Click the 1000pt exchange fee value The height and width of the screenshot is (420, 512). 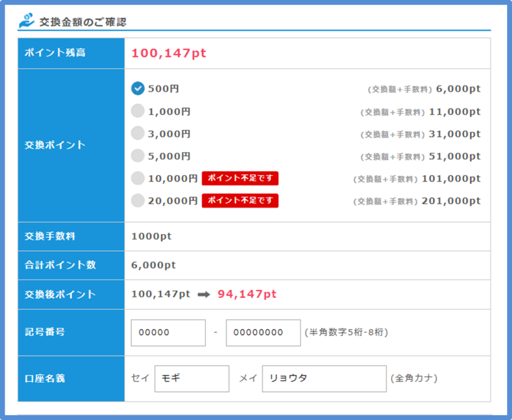pyautogui.click(x=151, y=236)
